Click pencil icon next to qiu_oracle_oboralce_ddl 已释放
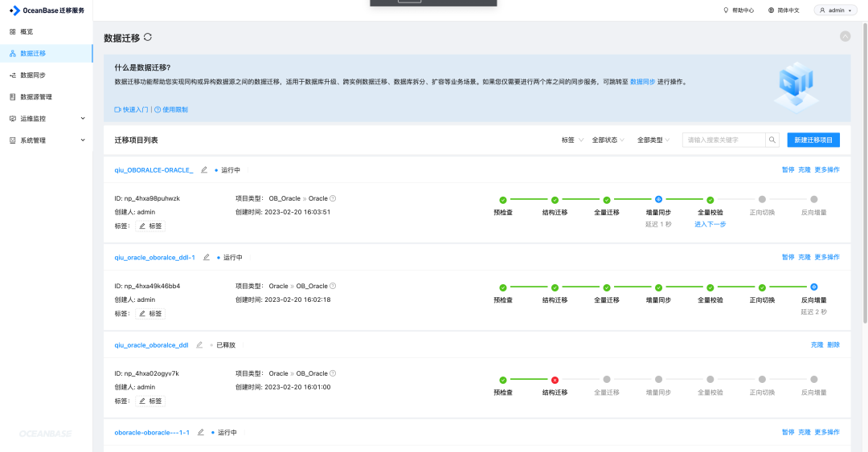 pos(199,344)
